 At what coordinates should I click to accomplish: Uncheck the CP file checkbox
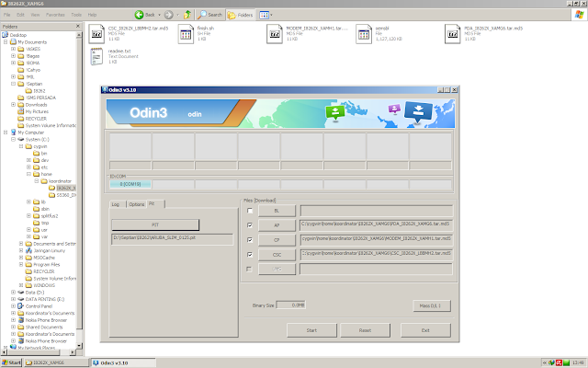tap(250, 240)
